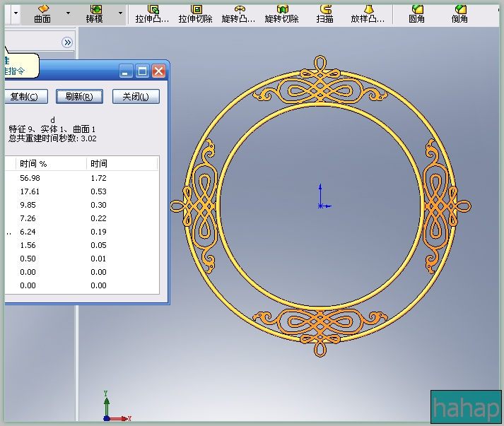Open the 曲面 (Surface) toolbar tool
The width and height of the screenshot is (504, 426).
pos(42,14)
